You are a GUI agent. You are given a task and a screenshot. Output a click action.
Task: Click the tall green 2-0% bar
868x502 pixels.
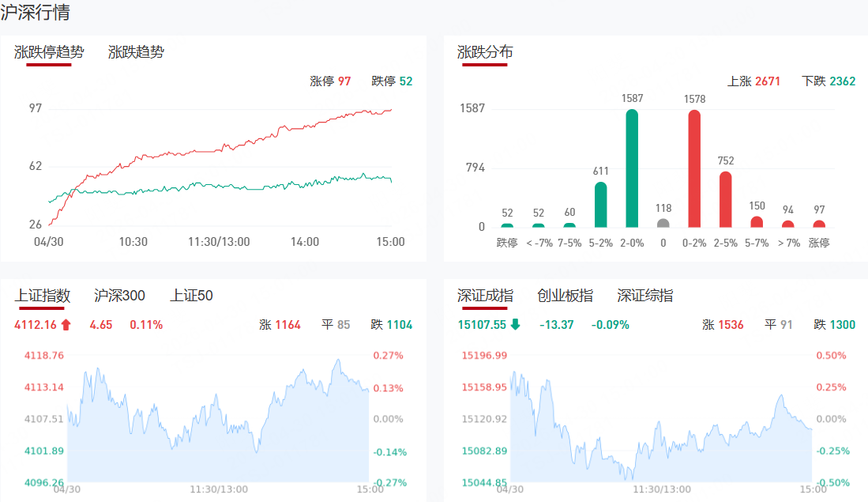(x=632, y=168)
